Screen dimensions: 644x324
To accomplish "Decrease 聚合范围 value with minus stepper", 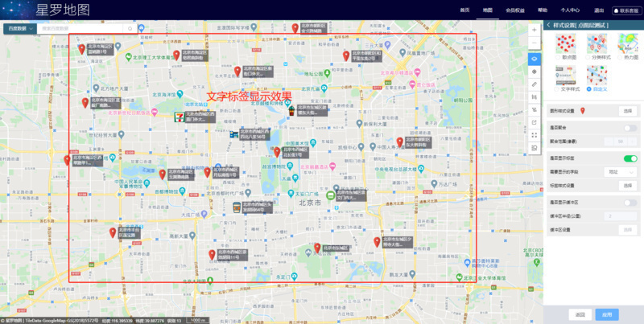I will point(609,141).
